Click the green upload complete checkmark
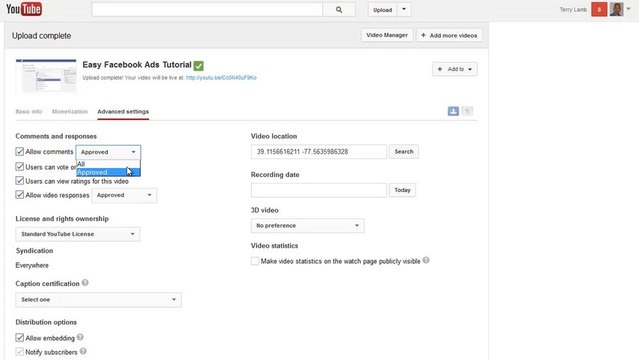Image resolution: width=639 pixels, height=360 pixels. 198,65
